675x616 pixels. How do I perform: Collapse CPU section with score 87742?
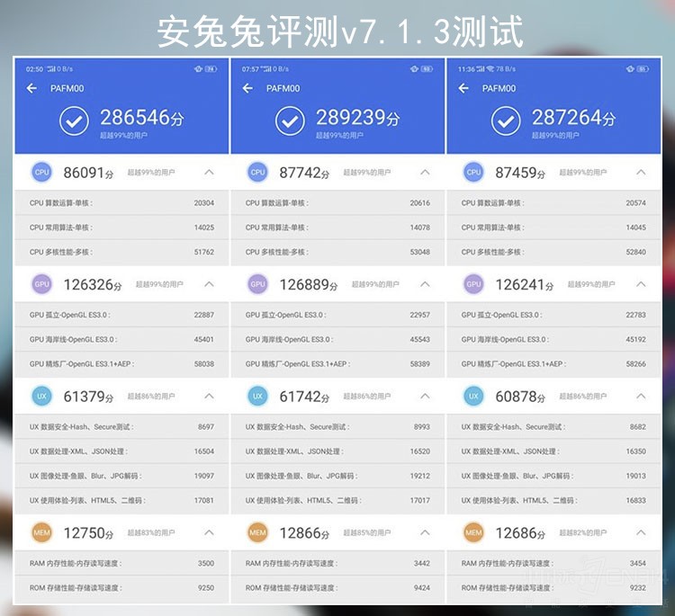425,172
